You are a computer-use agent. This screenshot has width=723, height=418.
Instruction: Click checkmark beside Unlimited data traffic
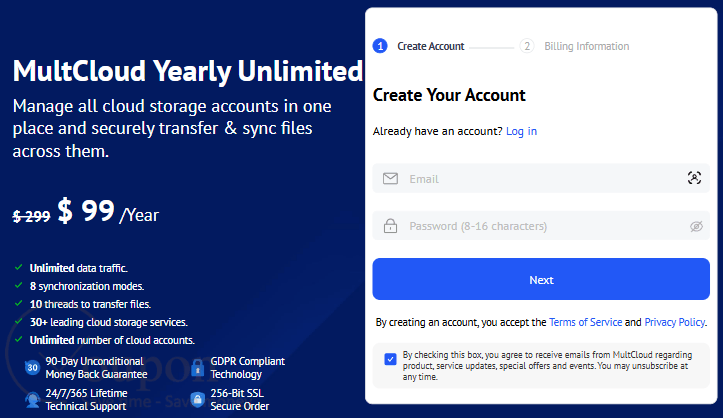click(18, 267)
